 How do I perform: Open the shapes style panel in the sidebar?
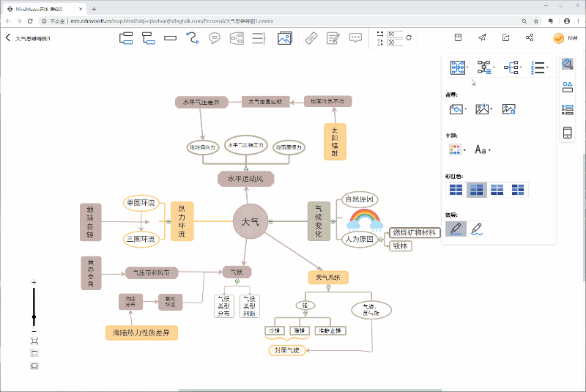(x=567, y=87)
